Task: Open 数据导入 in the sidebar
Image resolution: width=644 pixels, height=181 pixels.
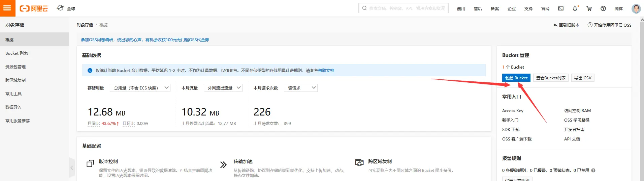Action: click(34, 107)
